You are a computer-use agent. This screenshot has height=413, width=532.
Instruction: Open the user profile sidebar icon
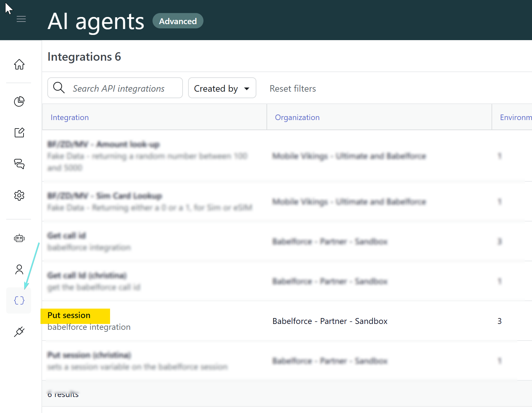pyautogui.click(x=19, y=269)
